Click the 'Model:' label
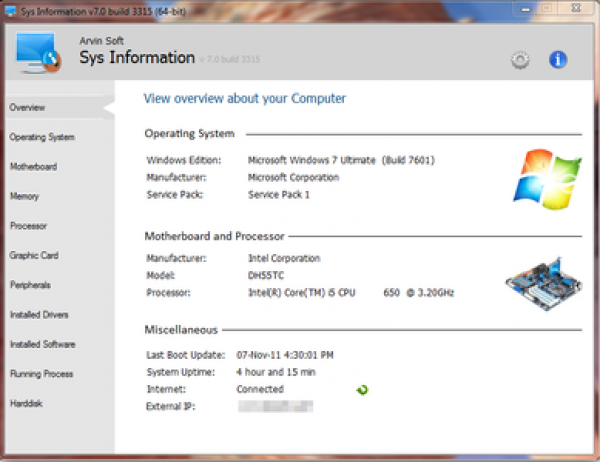Image resolution: width=600 pixels, height=462 pixels. (x=161, y=276)
